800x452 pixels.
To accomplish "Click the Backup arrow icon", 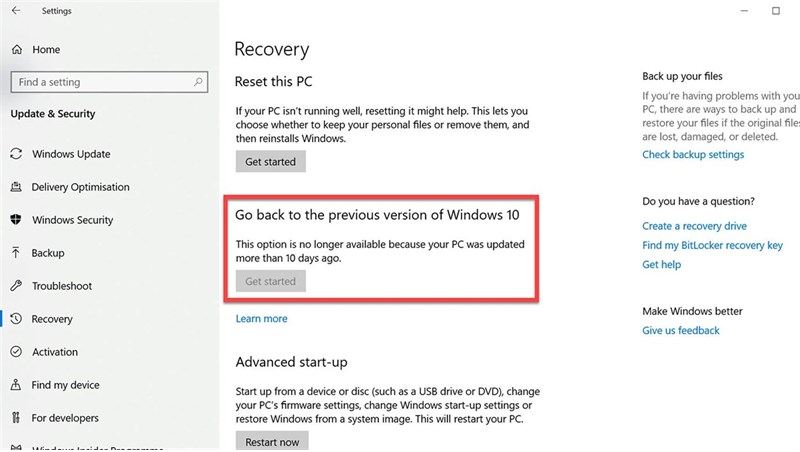I will tap(16, 253).
